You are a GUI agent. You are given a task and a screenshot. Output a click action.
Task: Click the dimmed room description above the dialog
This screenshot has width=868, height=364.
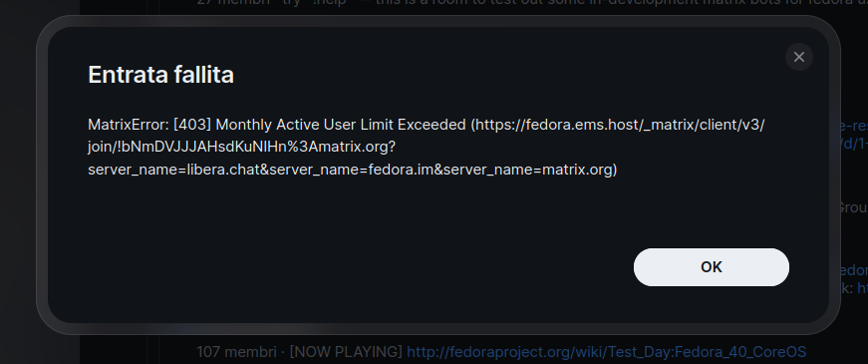click(531, 4)
